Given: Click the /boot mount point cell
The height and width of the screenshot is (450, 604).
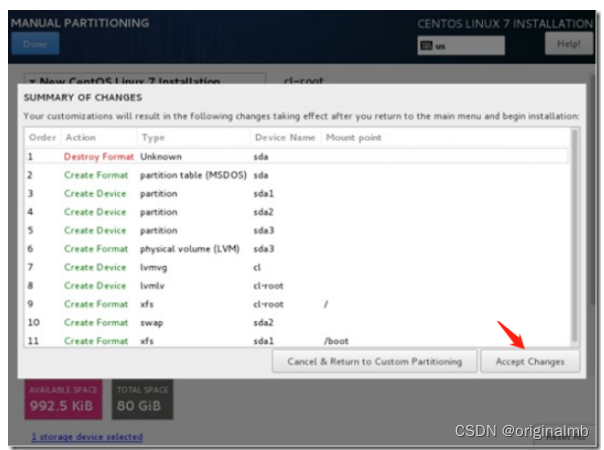Looking at the screenshot, I should click(336, 341).
